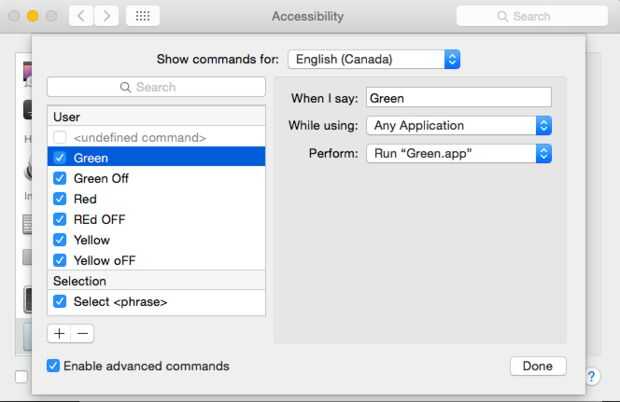This screenshot has height=402, width=620.
Task: Select the undefined command entry
Action: point(140,137)
